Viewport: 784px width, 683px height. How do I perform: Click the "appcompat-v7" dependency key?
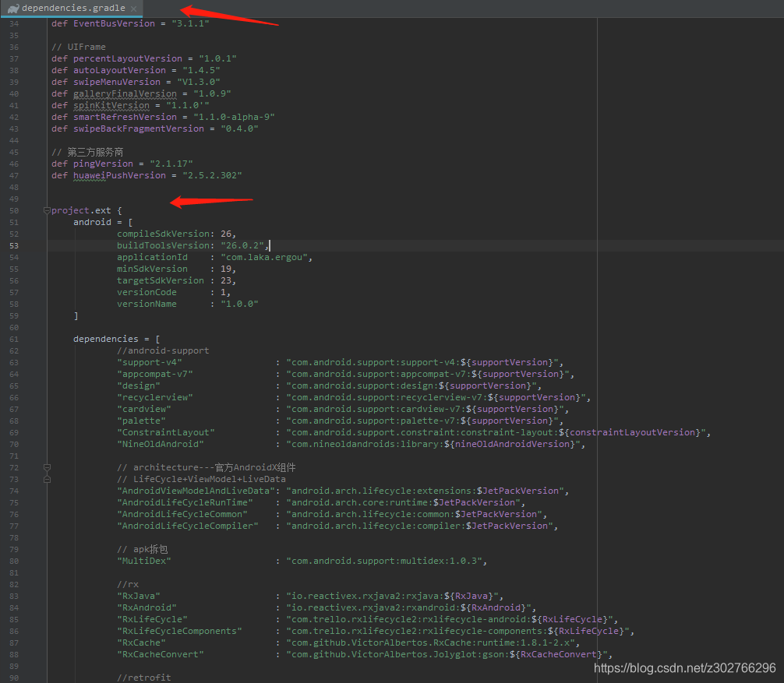pyautogui.click(x=155, y=375)
